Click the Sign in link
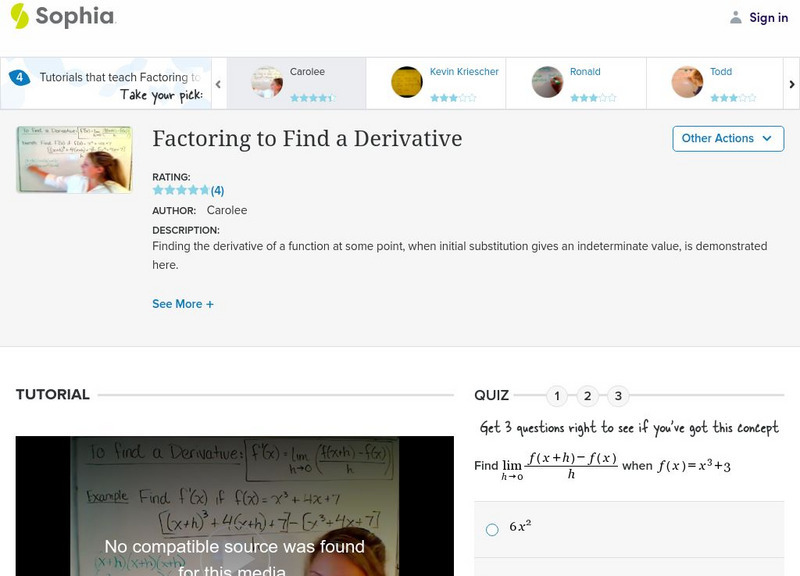This screenshot has width=800, height=576. (x=768, y=17)
